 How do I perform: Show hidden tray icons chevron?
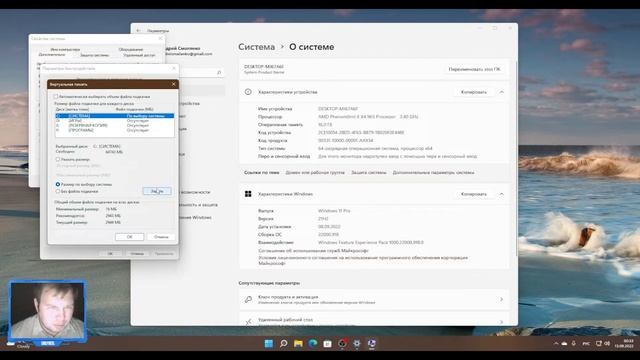[556, 344]
